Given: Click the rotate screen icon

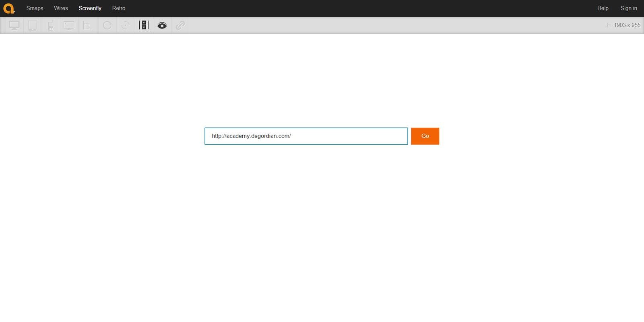Looking at the screenshot, I should (126, 25).
